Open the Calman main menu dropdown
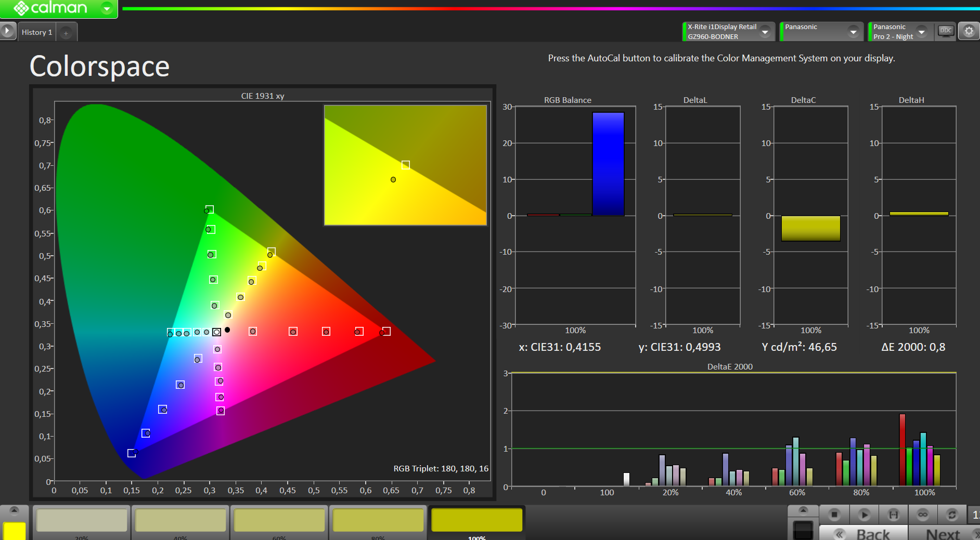The image size is (980, 540). [107, 8]
